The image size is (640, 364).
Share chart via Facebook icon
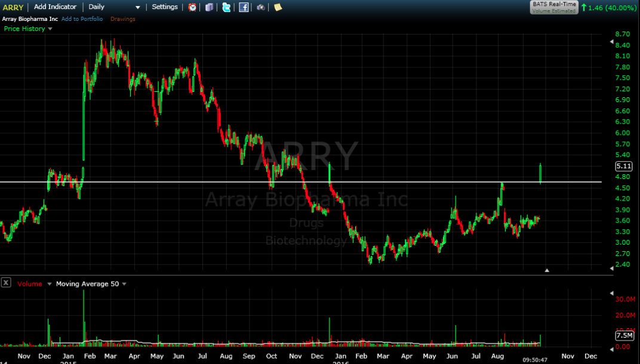[244, 7]
